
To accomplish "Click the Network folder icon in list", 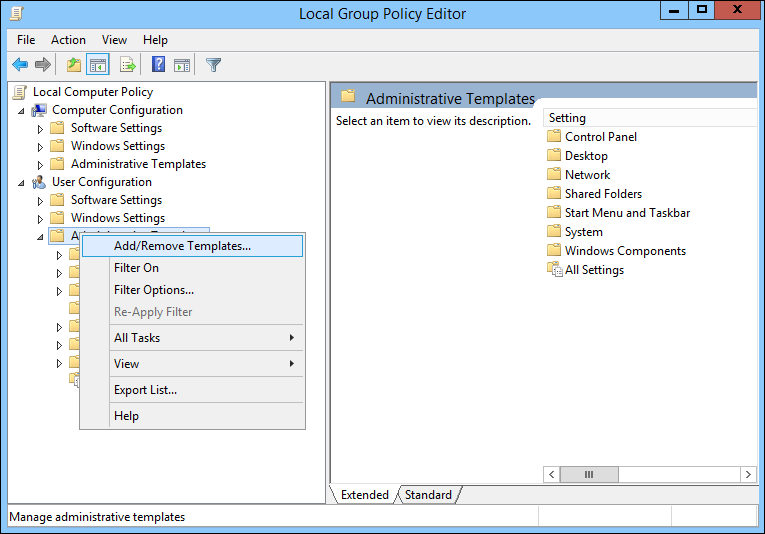I will (554, 174).
